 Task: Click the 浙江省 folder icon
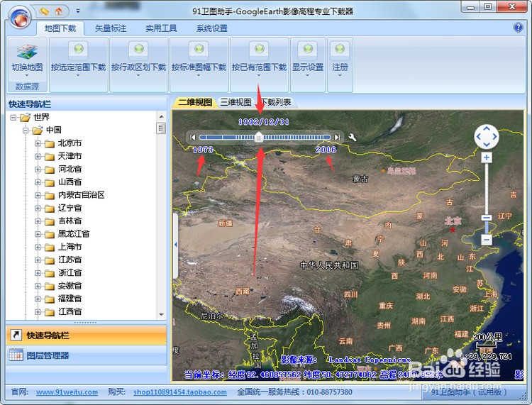50,273
